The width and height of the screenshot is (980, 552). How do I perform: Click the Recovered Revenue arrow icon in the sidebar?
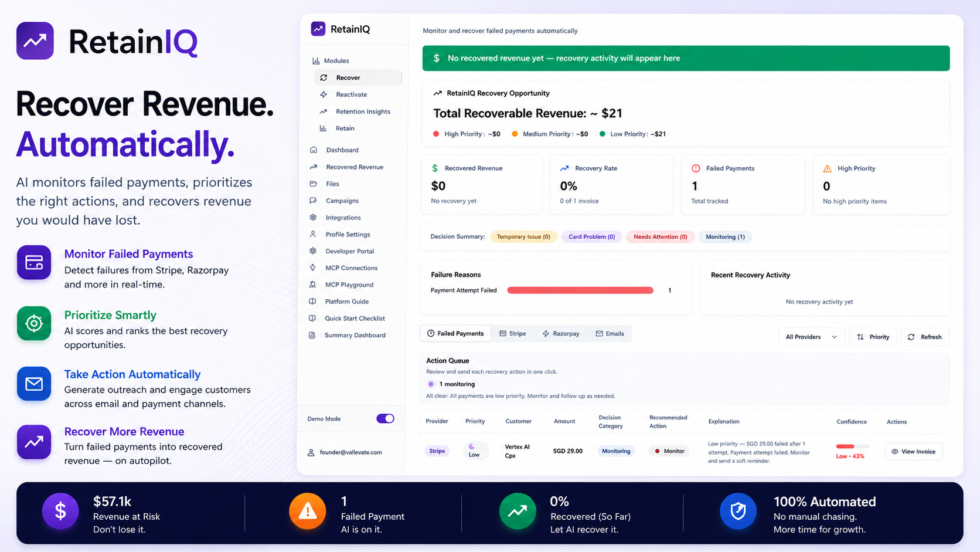coord(314,167)
